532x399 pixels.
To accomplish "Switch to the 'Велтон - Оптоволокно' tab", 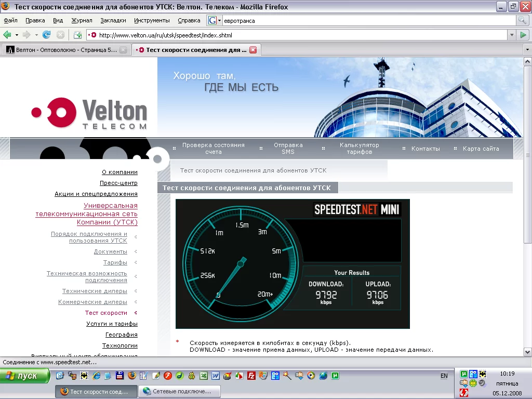I will point(66,50).
